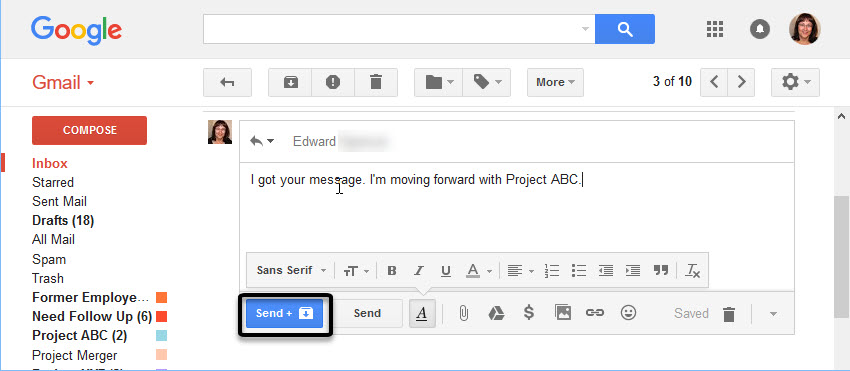Open the Inbox folder
The image size is (850, 371).
(x=50, y=163)
